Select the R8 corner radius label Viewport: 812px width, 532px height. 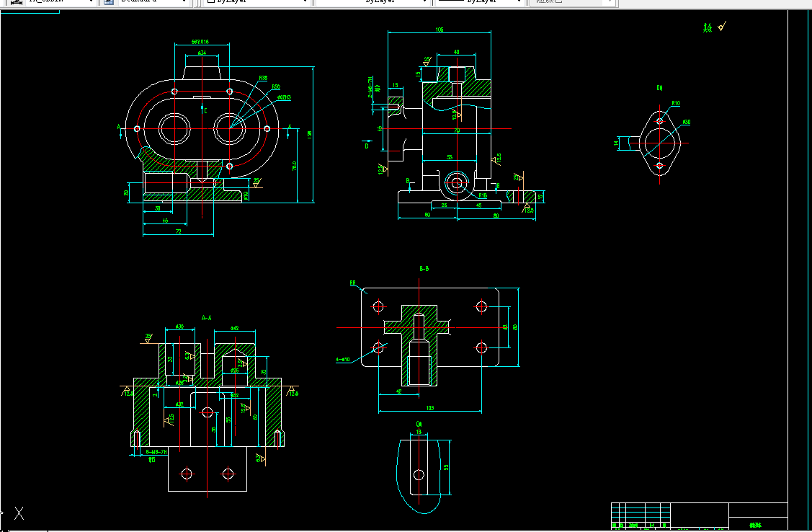(x=352, y=283)
